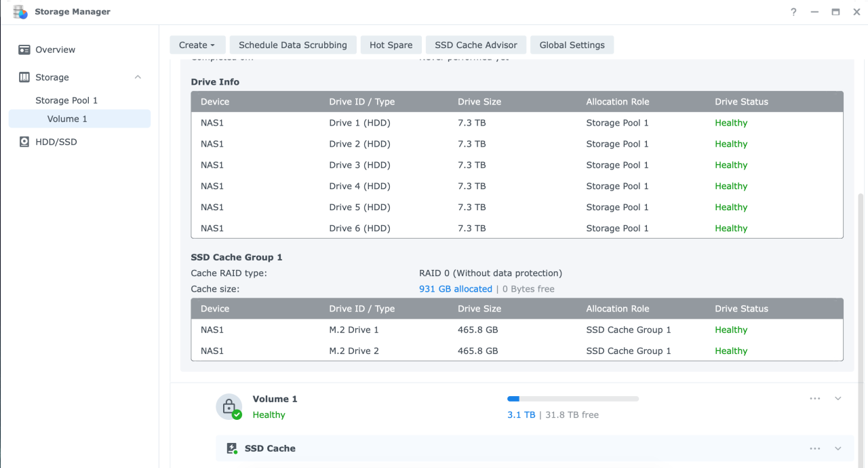Open the SSD Cache Advisor

coord(476,45)
